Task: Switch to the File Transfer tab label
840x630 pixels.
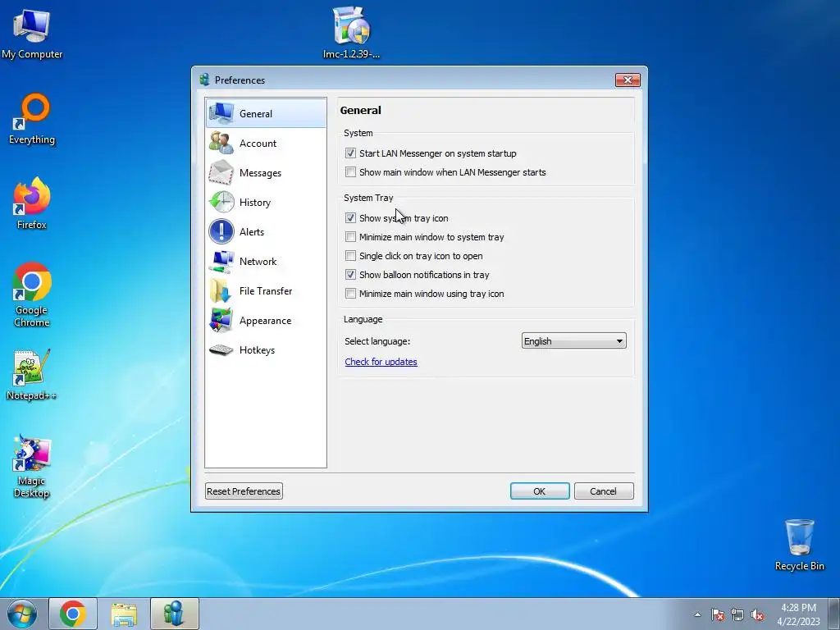Action: (x=266, y=291)
